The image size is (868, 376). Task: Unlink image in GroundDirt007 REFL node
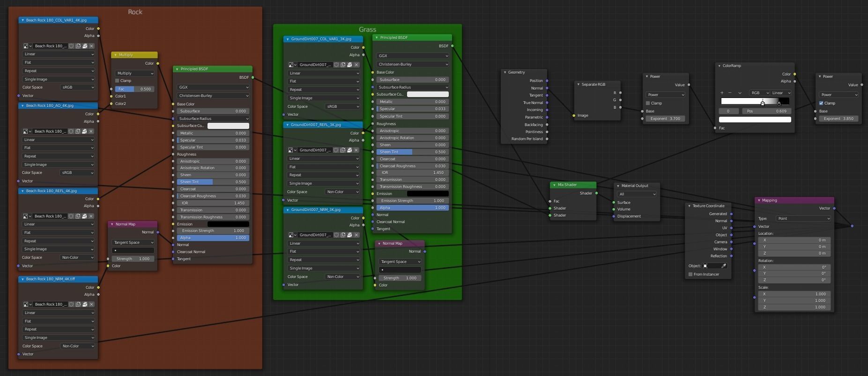(356, 150)
